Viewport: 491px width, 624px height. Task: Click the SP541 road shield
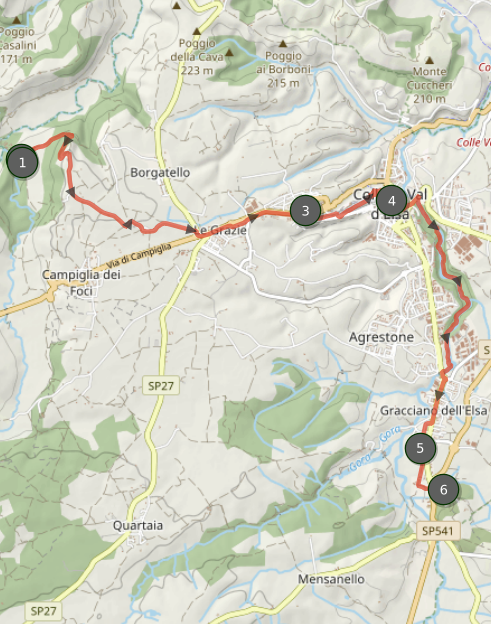(x=438, y=531)
